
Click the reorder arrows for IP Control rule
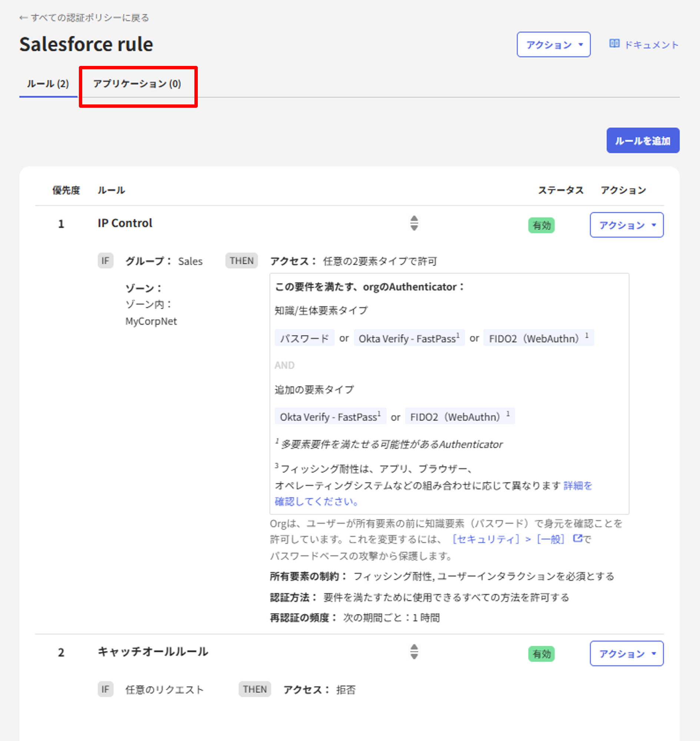point(414,224)
